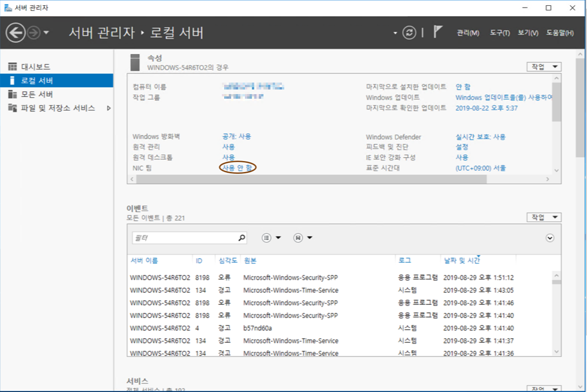This screenshot has width=587, height=392.
Task: Click IE 보안 강화 구성 사용 link
Action: tap(462, 158)
